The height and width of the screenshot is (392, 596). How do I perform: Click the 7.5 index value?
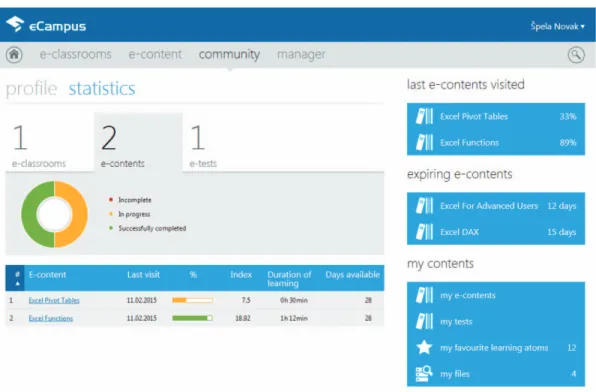tap(246, 300)
